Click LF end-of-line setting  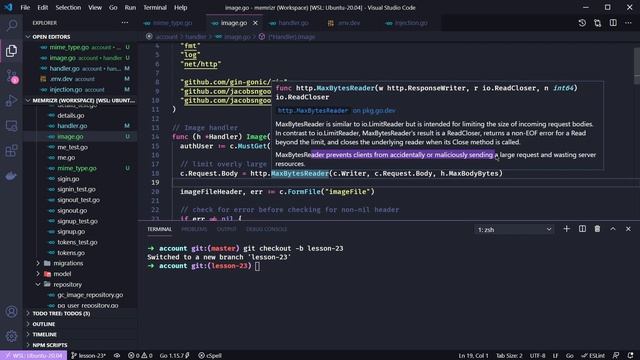click(555, 356)
